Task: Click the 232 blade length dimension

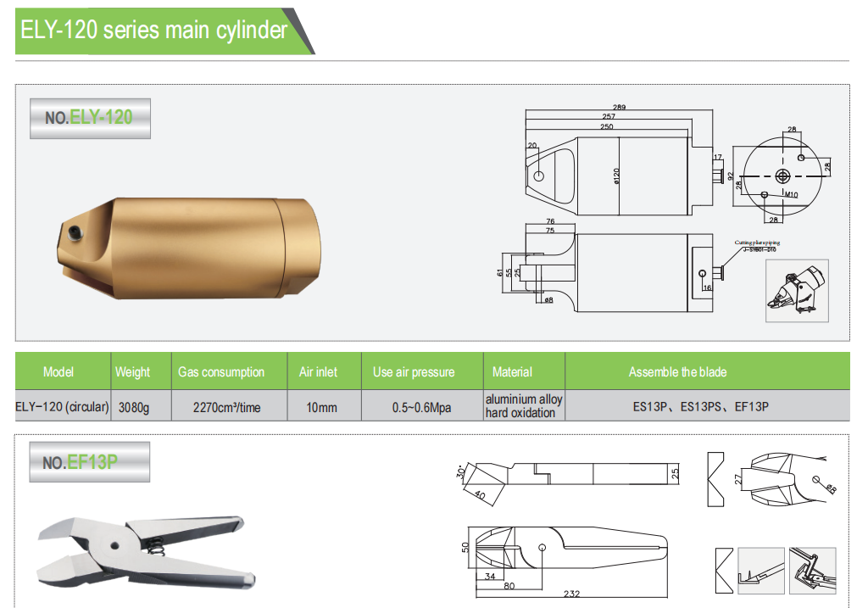Action: coord(572,594)
